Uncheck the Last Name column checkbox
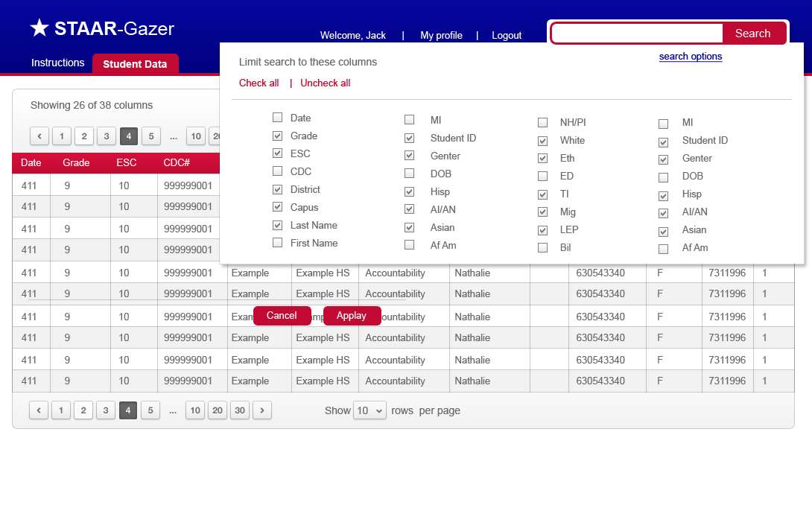 point(278,225)
